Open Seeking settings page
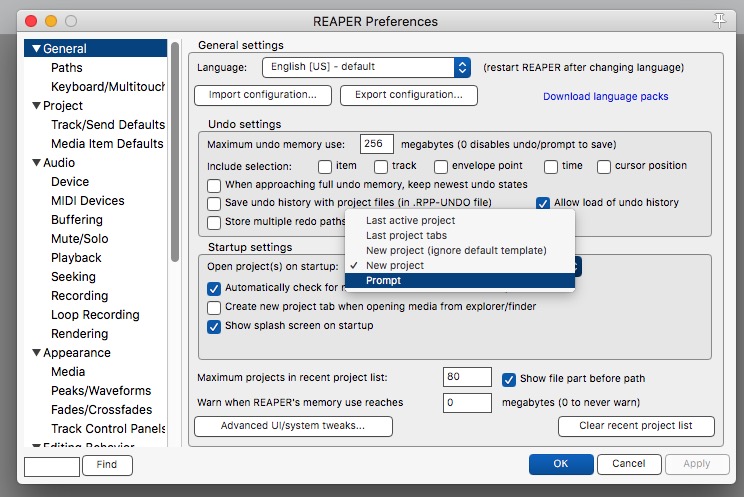The height and width of the screenshot is (497, 744). (x=73, y=277)
